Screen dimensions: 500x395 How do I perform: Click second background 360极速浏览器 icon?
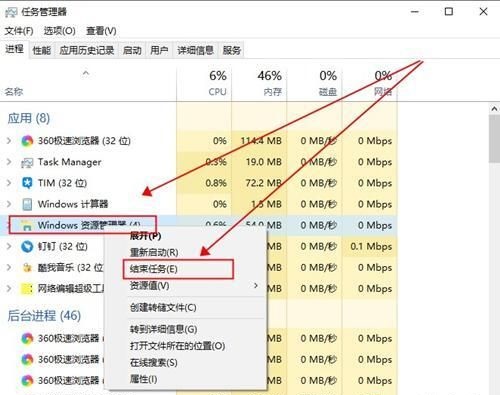pyautogui.click(x=27, y=360)
